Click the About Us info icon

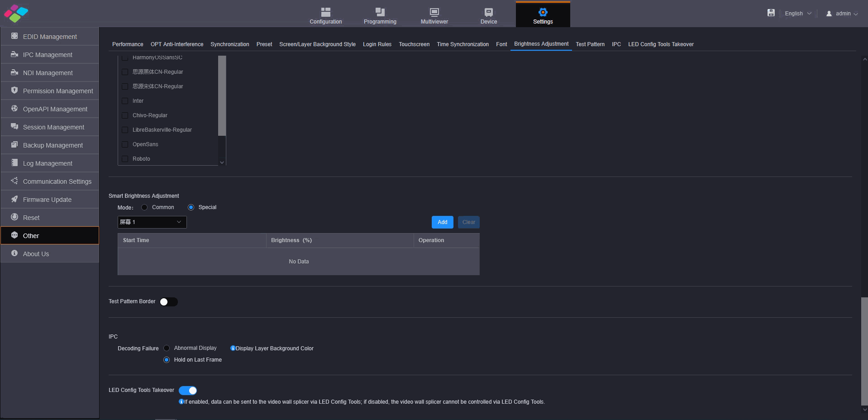pos(14,253)
